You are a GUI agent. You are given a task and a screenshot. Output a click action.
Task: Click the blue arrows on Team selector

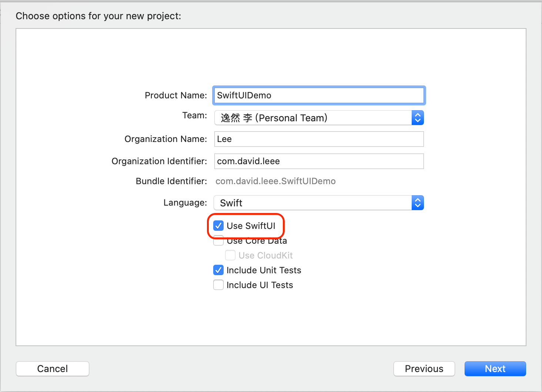[418, 118]
